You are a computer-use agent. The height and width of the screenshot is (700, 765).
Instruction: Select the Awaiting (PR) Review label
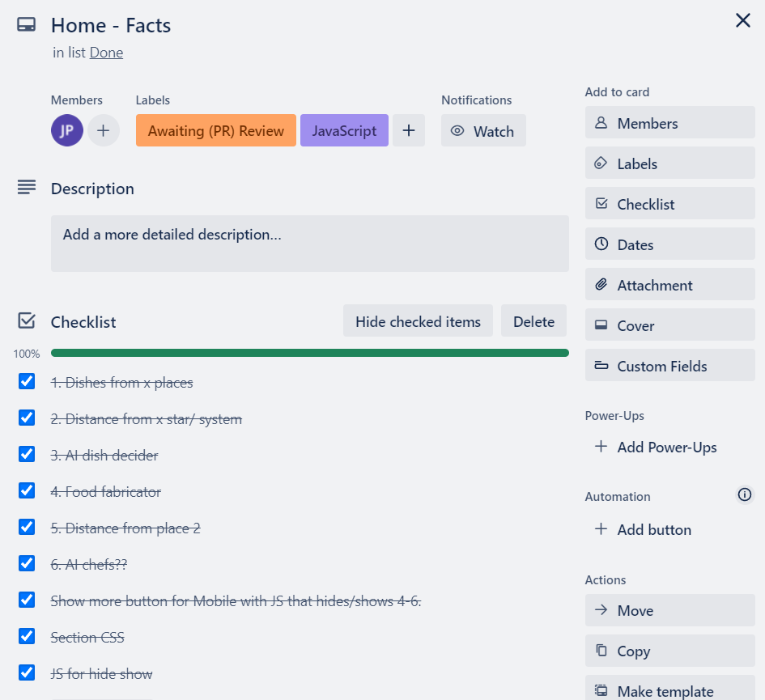(x=215, y=130)
